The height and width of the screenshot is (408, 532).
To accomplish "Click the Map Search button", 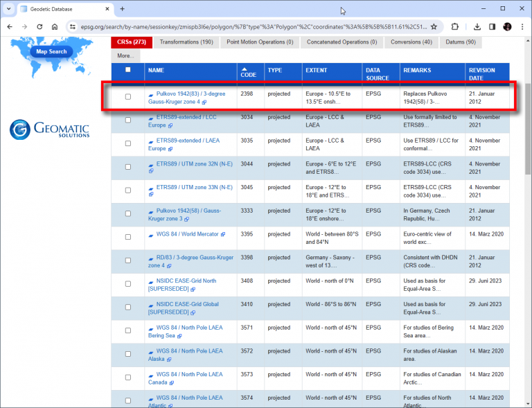I will click(51, 51).
